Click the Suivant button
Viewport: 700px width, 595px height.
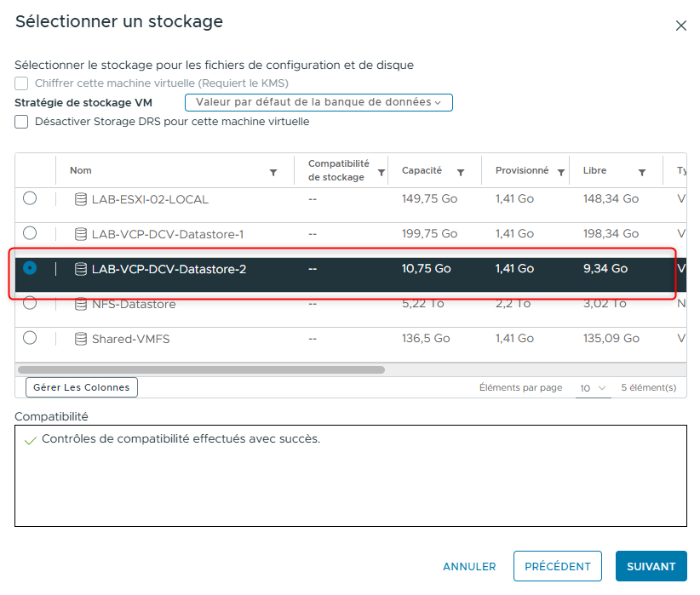(651, 566)
